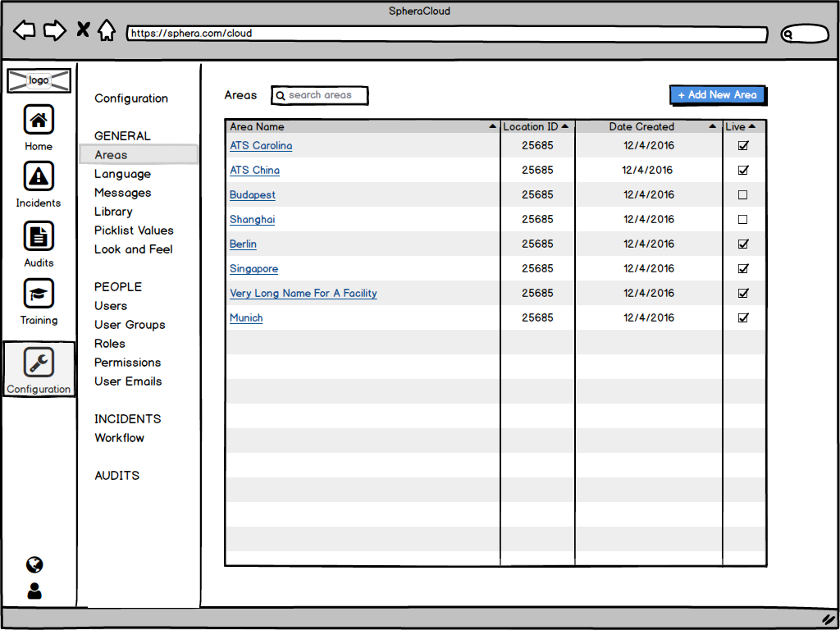Image resolution: width=840 pixels, height=630 pixels.
Task: Click the stop loading X icon
Action: (83, 30)
